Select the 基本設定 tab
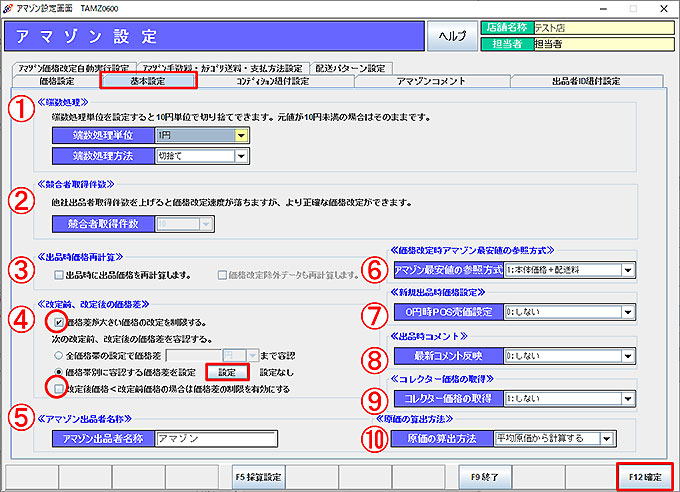 pyautogui.click(x=148, y=81)
